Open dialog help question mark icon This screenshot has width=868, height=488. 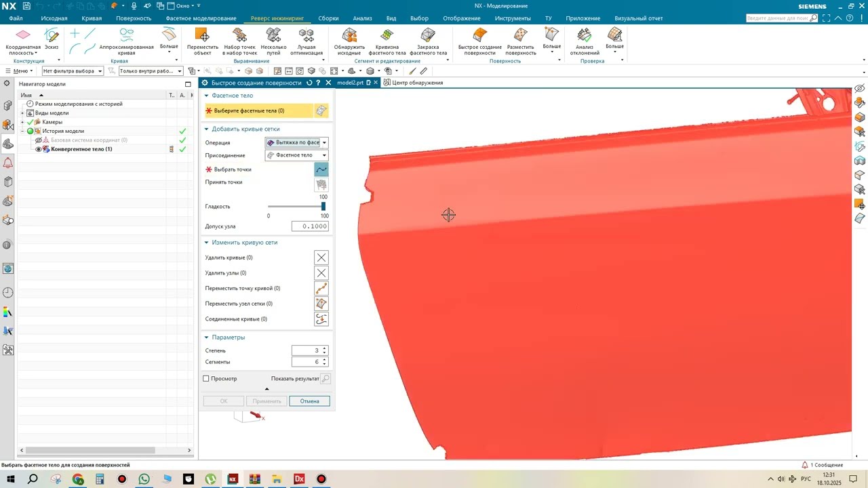pos(318,83)
